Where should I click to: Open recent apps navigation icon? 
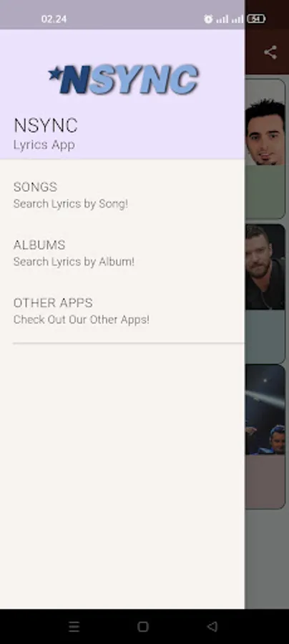pyautogui.click(x=74, y=626)
